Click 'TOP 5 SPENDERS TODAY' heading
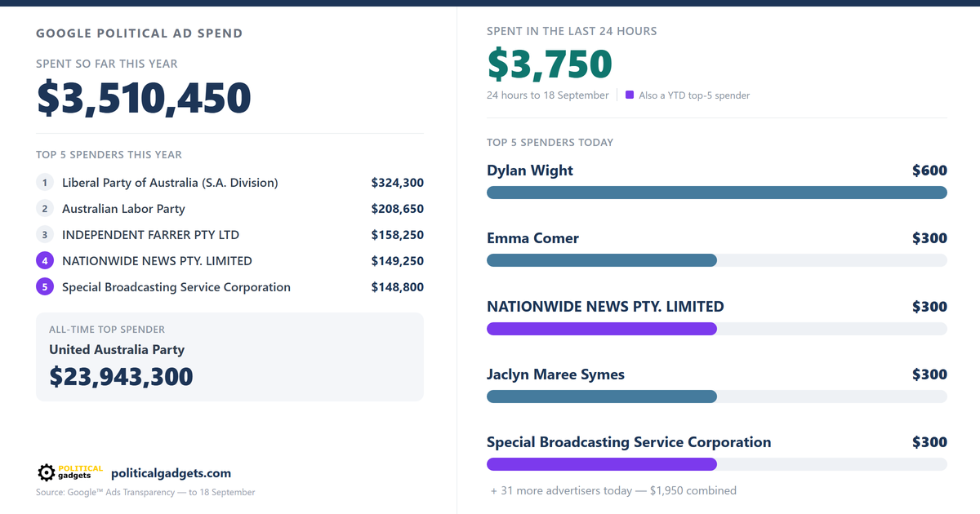Viewport: 980px width, 514px height. [550, 143]
